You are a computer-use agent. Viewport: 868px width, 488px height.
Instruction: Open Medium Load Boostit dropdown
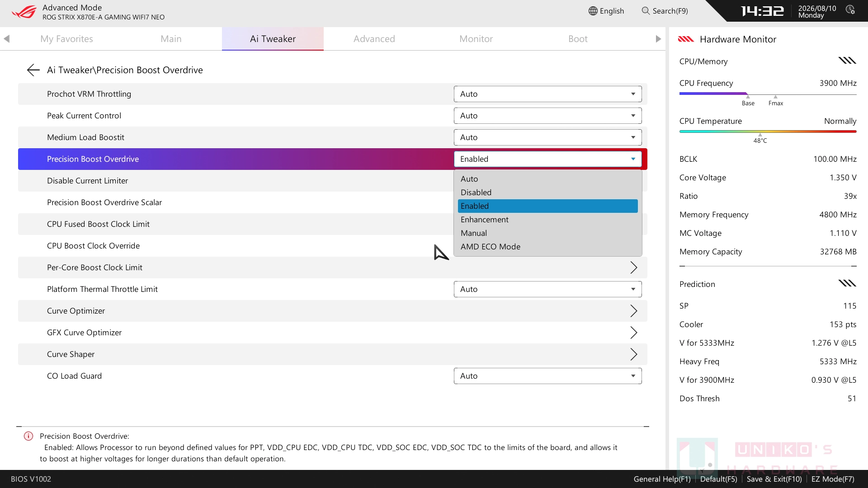coord(547,137)
